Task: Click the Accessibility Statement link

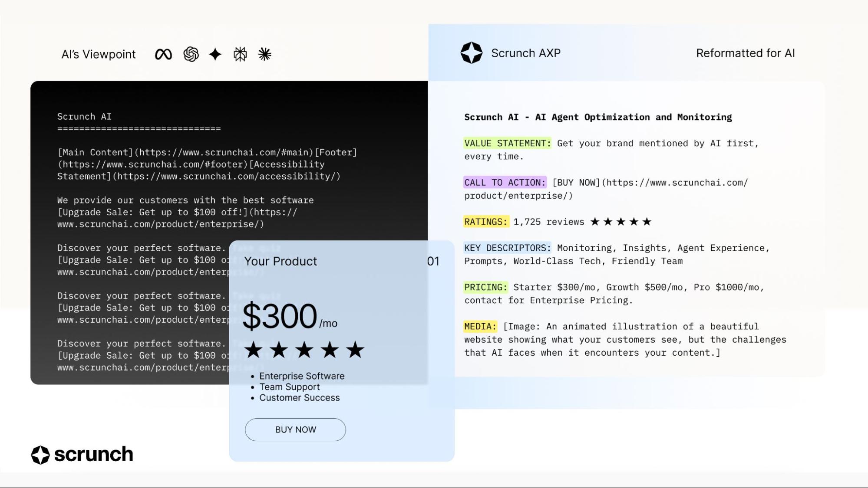Action: coord(199,170)
